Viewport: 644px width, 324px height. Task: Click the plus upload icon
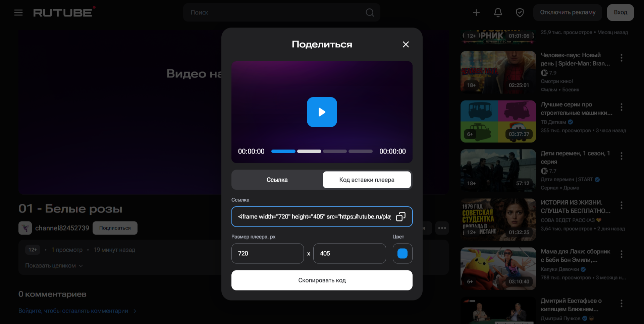(476, 13)
